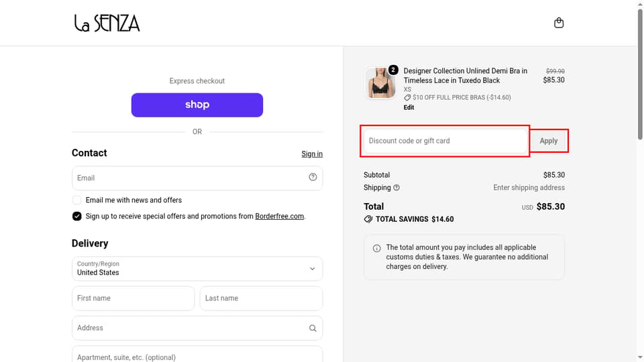Click Edit under the Demi Bra item
The height and width of the screenshot is (362, 644).
409,107
